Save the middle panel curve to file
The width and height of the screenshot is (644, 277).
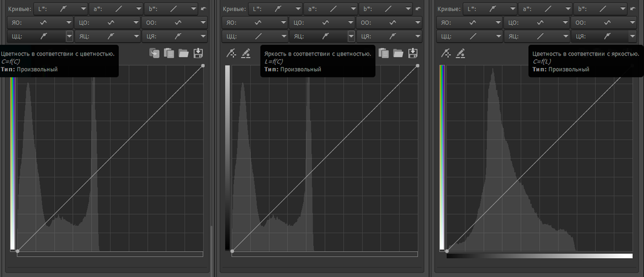coord(413,54)
